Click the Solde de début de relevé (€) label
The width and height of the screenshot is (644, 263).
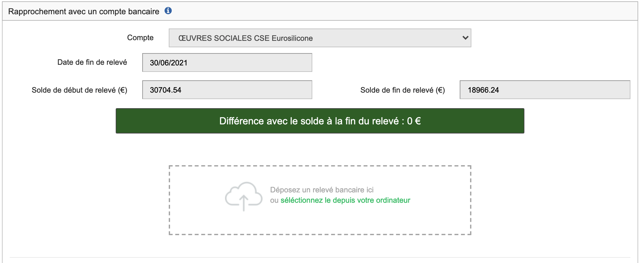tap(79, 90)
